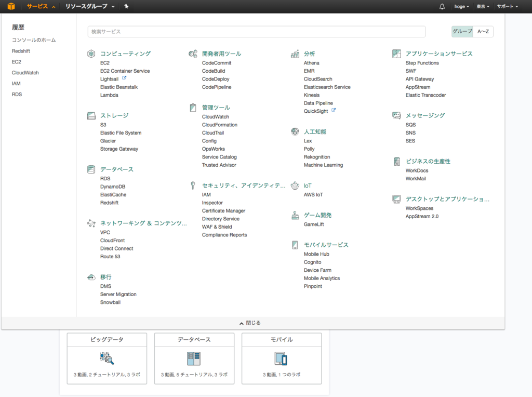Click the コンピューティング category icon
Viewport: 532px width, 397px height.
pos(91,54)
